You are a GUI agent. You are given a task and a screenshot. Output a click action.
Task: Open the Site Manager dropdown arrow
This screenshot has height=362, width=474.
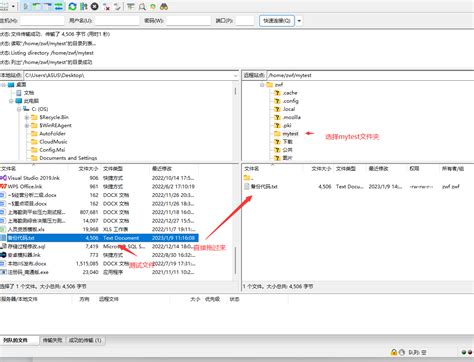(x=13, y=7)
